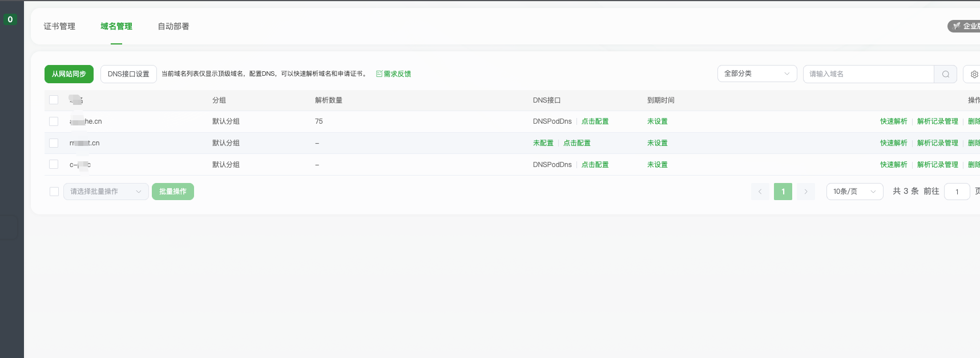
Task: Switch to 域名管理 tab
Action: (x=116, y=26)
